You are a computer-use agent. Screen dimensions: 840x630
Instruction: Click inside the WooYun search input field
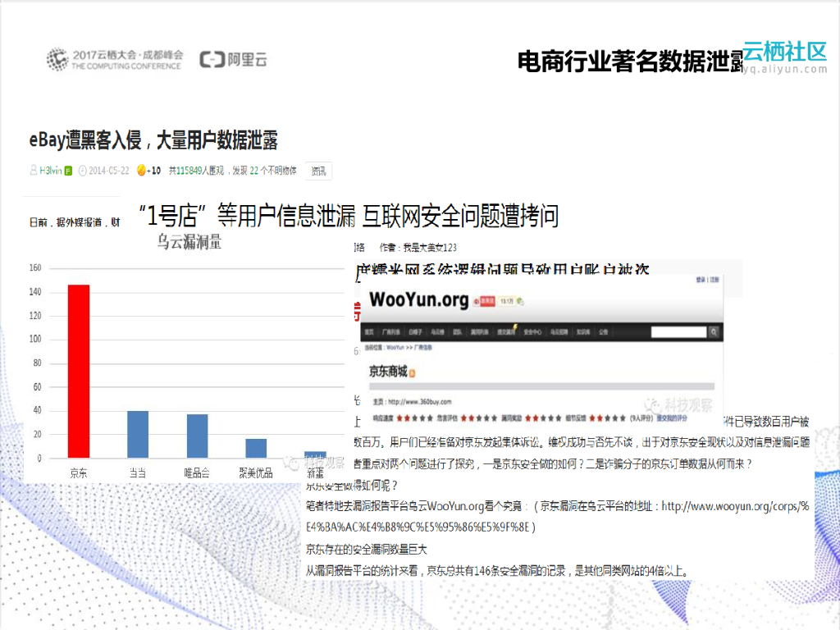(678, 332)
